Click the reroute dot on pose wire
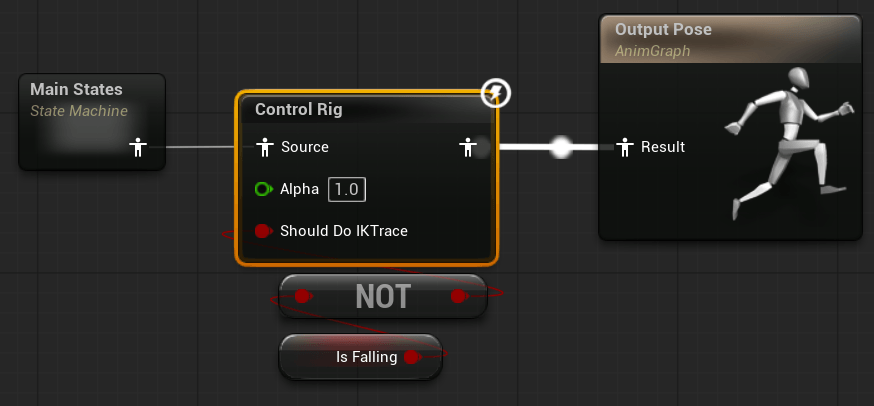This screenshot has height=406, width=874. [561, 147]
